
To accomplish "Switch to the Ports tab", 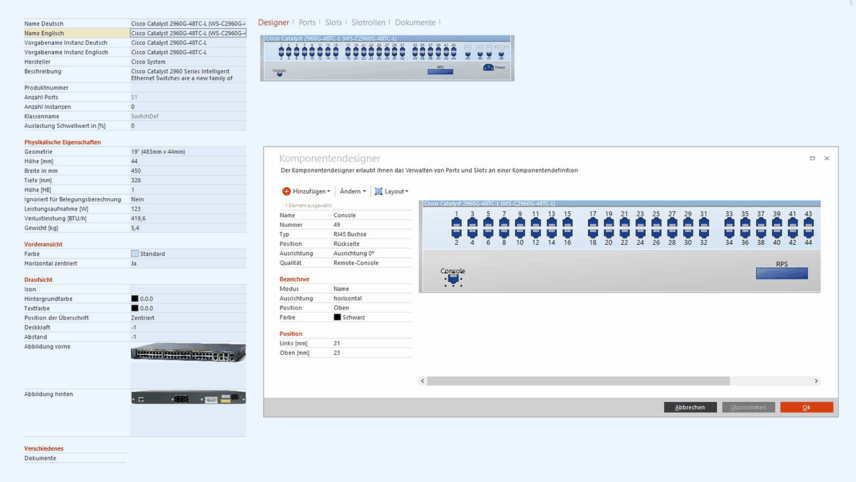I will pos(306,22).
